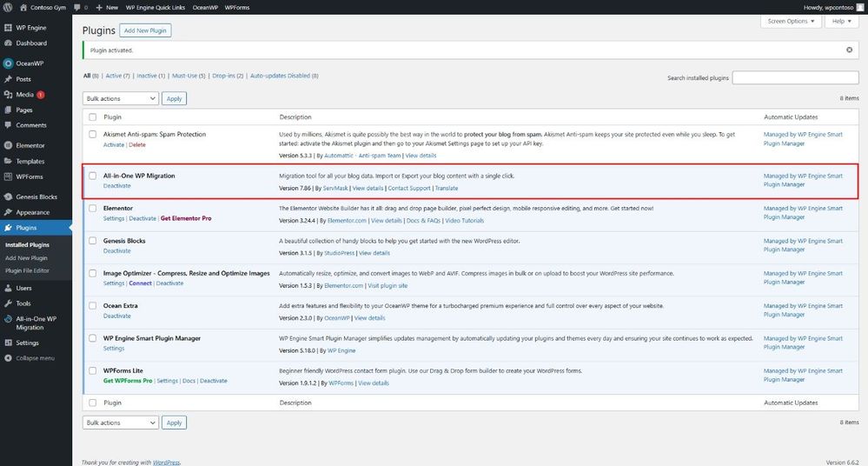Screen dimensions: 868x466
Task: Filter plugins by Active (7)
Action: click(117, 76)
